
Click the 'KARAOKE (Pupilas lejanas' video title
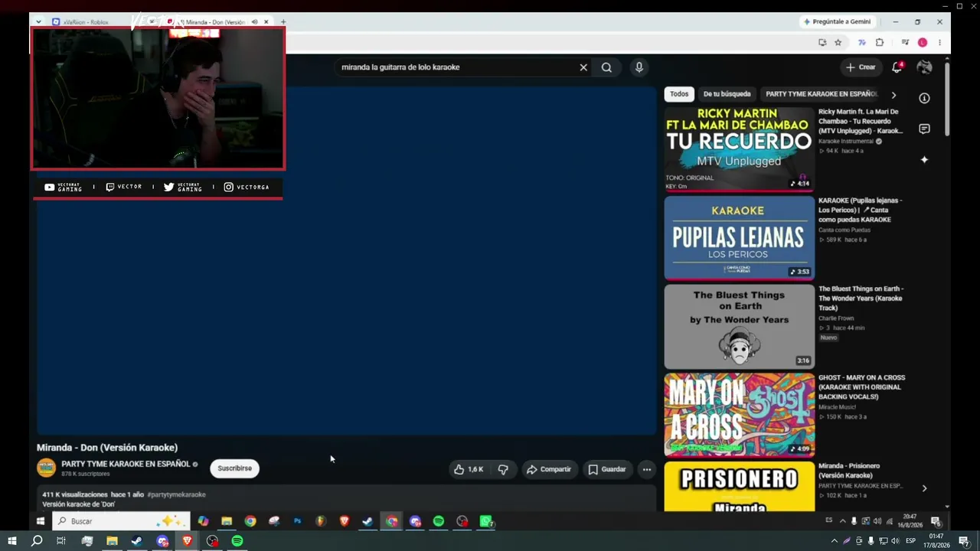tap(861, 210)
